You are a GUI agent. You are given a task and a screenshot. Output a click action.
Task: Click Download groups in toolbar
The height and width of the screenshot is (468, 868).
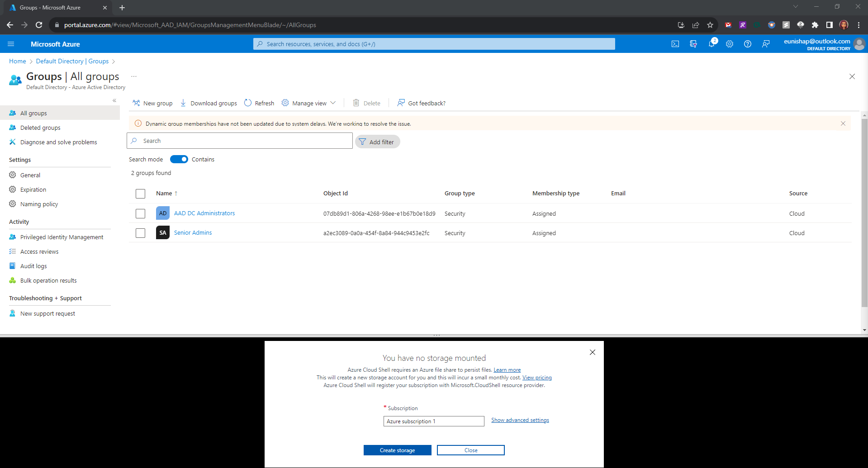pos(209,103)
